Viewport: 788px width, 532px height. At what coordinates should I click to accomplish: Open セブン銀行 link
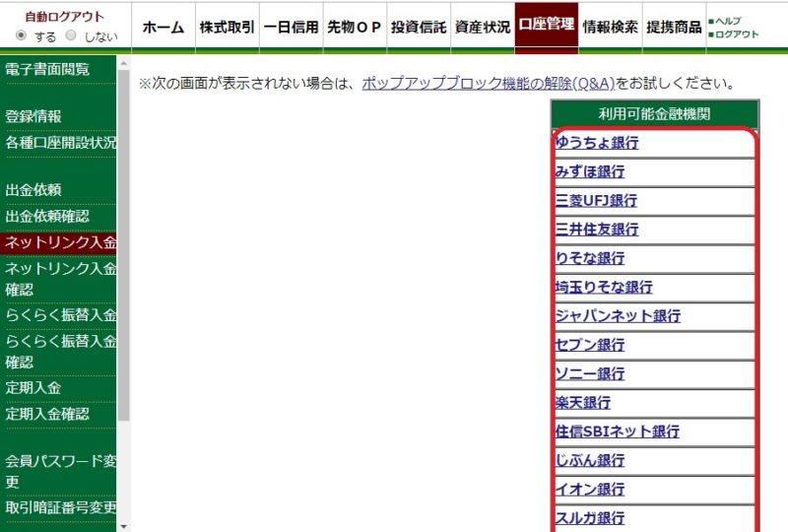pos(590,345)
